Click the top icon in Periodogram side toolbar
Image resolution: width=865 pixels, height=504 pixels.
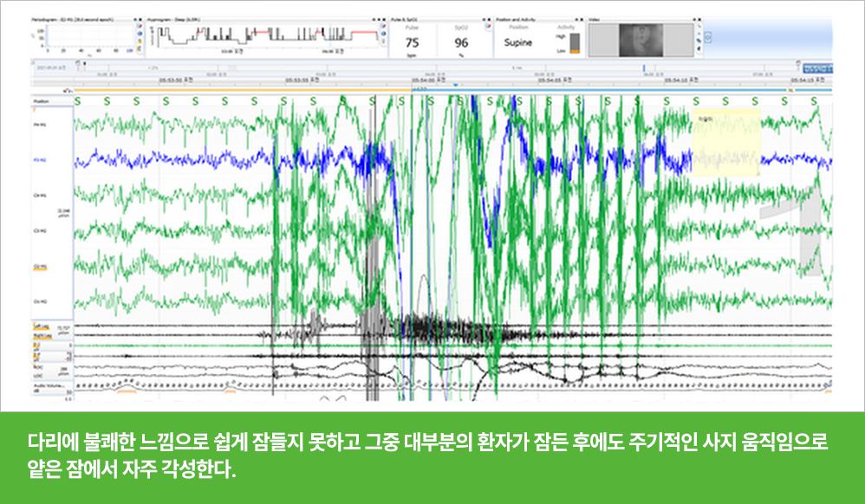coord(140,27)
